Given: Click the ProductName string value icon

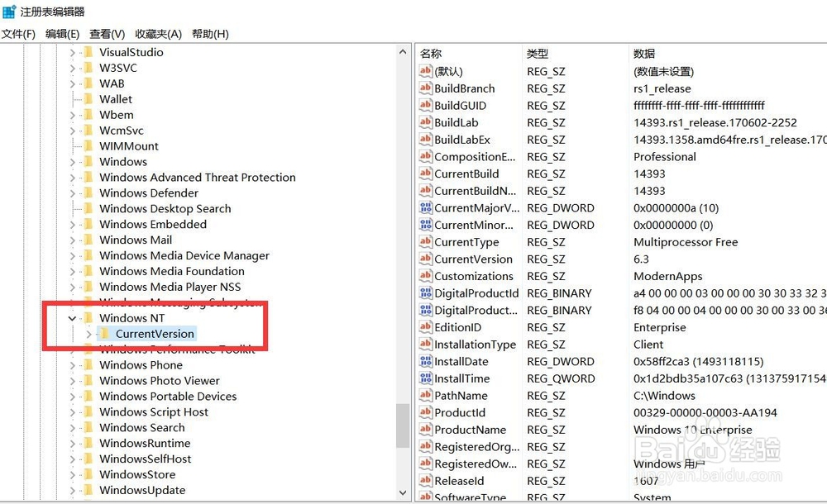Looking at the screenshot, I should click(x=426, y=429).
